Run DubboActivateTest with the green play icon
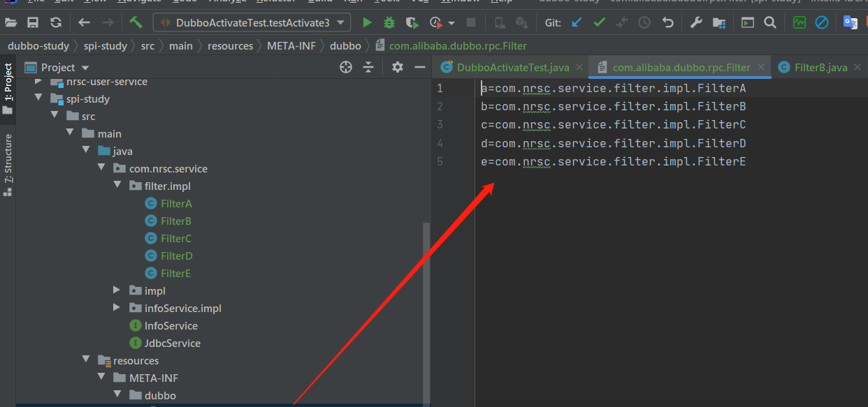868x407 pixels. point(367,22)
